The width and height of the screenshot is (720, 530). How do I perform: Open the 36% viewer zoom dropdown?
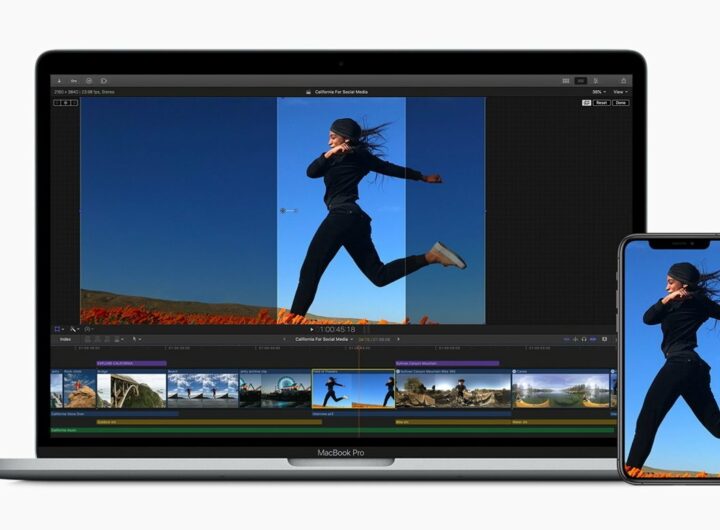click(x=598, y=91)
